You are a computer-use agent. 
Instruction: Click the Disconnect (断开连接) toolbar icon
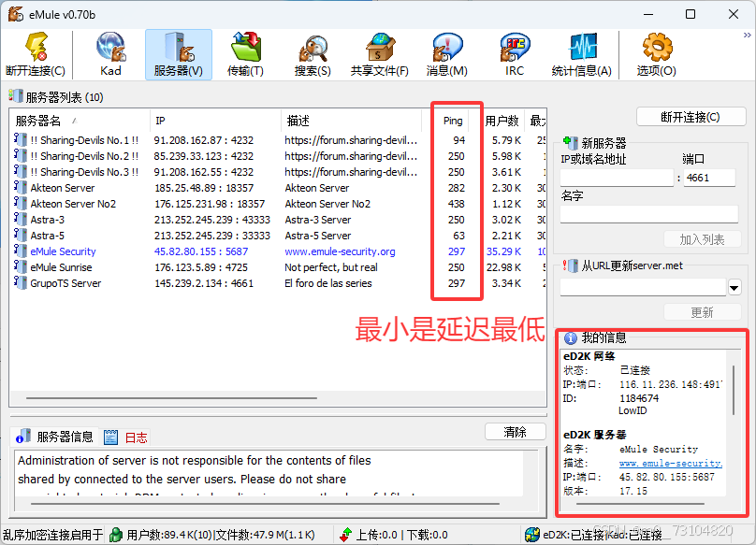tap(36, 54)
